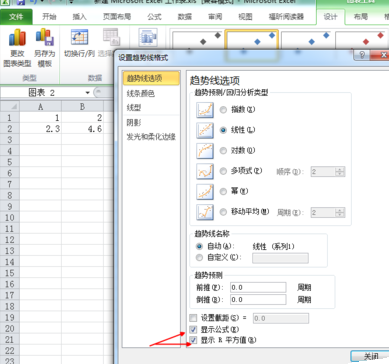Toggle the 显示公式 display equation checkbox
Screen dimensions: 389x364
tap(193, 330)
